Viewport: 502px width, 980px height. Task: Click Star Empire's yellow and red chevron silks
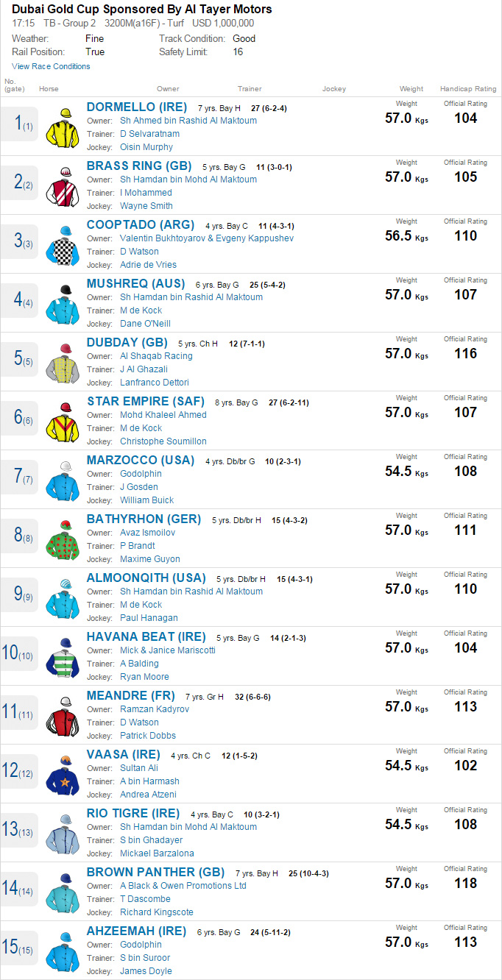click(x=62, y=421)
